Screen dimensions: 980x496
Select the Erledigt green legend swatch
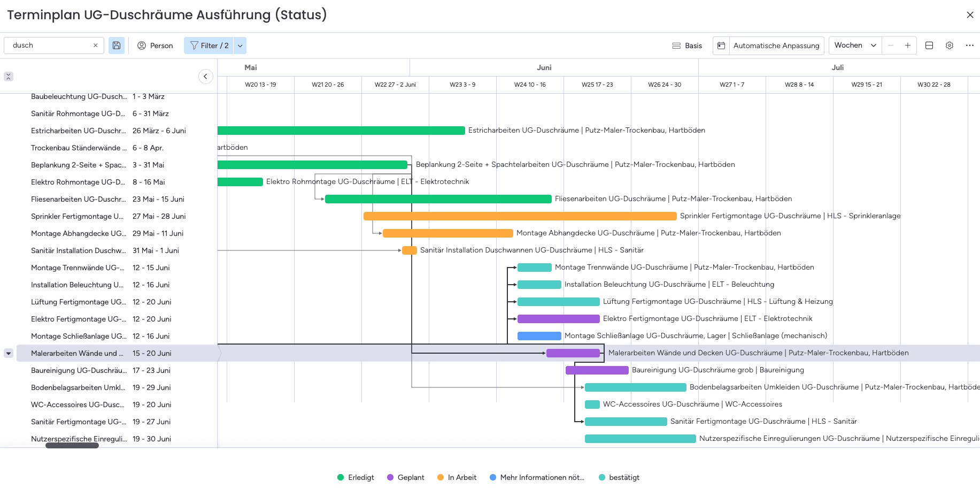click(340, 477)
